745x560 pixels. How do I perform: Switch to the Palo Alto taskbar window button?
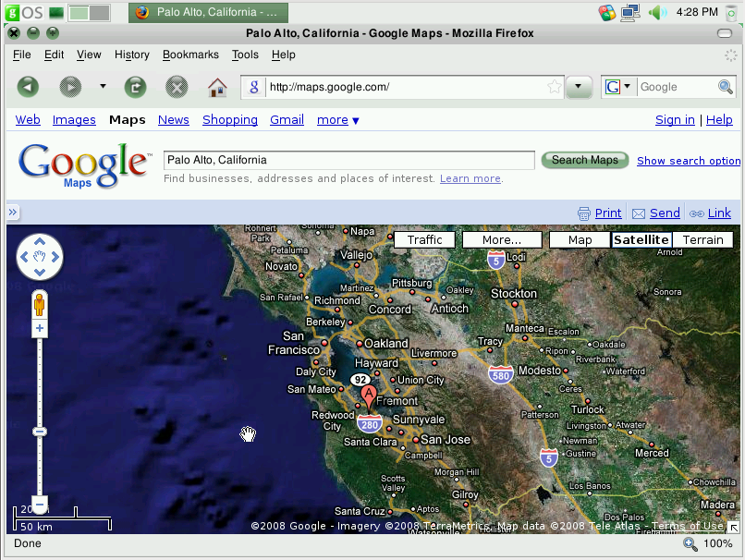coord(209,12)
